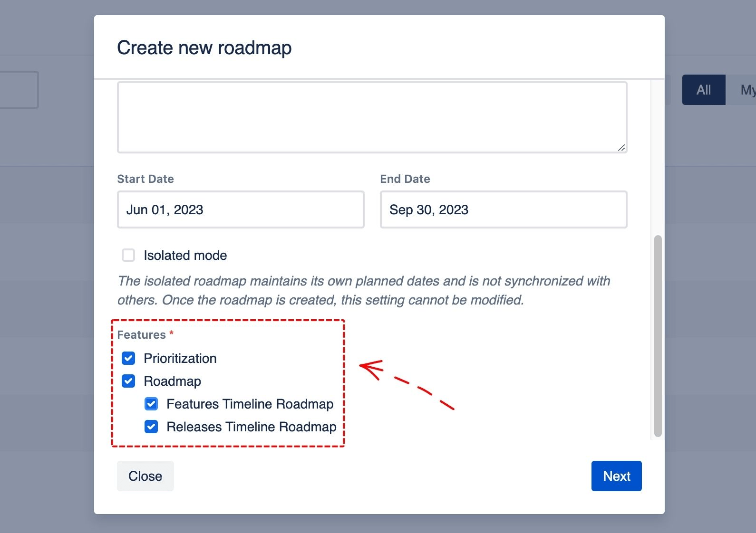Switch to the My filter tab
This screenshot has height=533, width=756.
click(x=747, y=89)
